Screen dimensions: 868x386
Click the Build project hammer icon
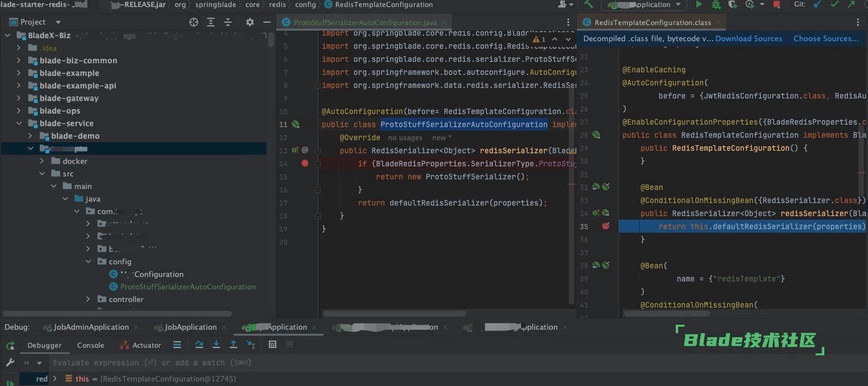coord(588,5)
